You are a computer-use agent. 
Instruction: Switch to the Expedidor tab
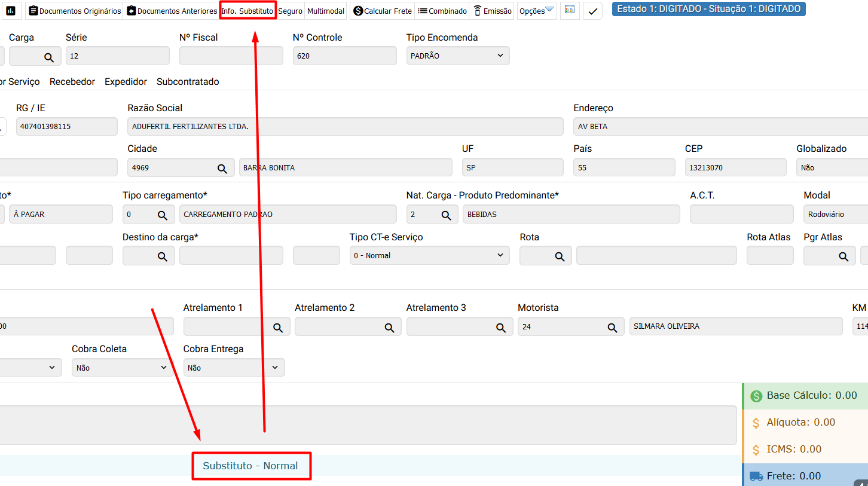point(126,82)
